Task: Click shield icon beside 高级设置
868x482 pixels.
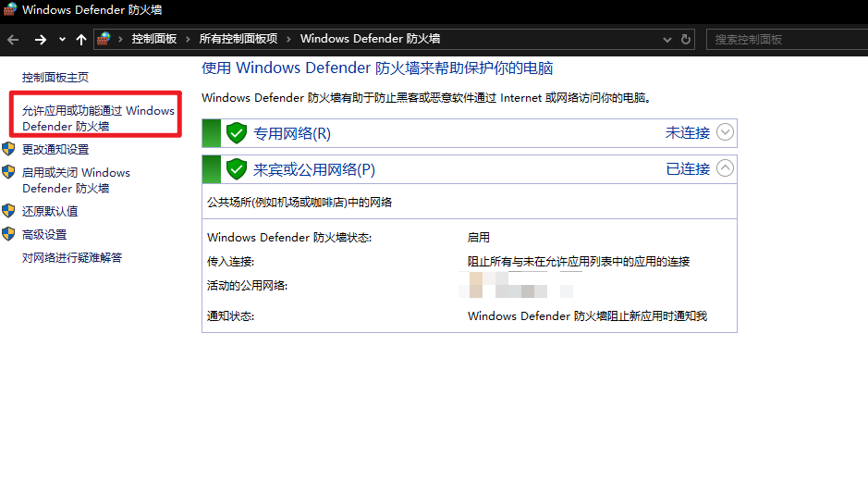Action: (x=8, y=234)
